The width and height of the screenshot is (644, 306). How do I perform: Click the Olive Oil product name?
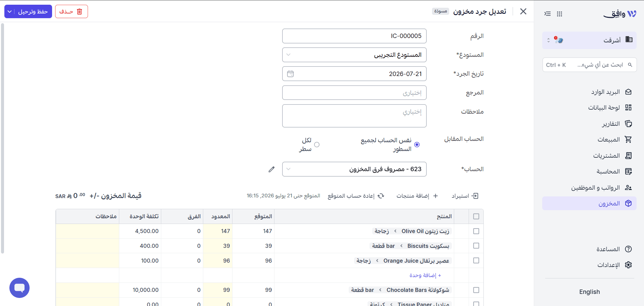click(x=425, y=231)
